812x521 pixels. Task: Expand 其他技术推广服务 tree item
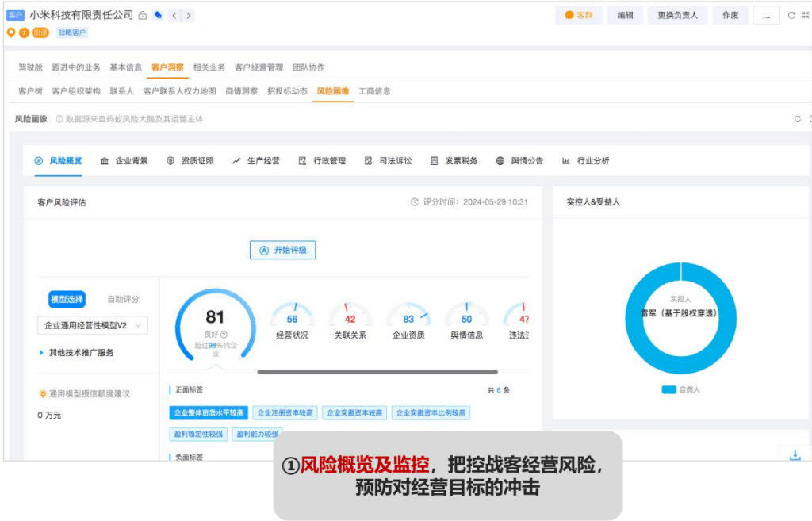[41, 352]
